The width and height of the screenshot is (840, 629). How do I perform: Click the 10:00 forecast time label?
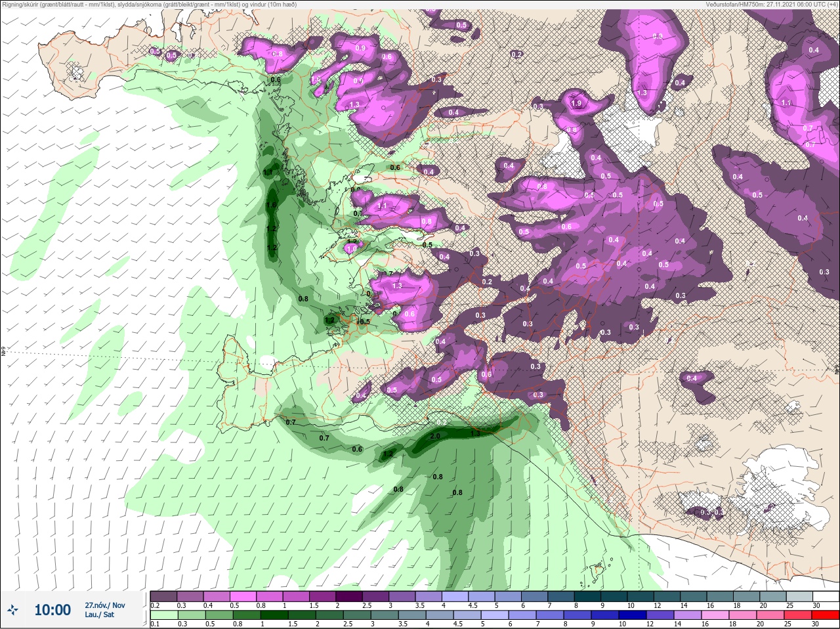click(52, 610)
